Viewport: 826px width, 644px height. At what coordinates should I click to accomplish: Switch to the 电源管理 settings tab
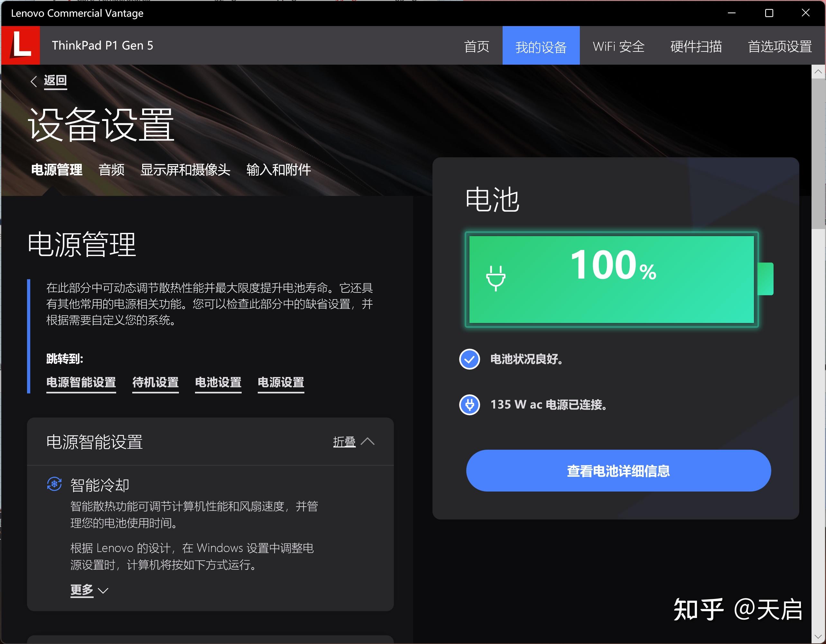pos(57,170)
